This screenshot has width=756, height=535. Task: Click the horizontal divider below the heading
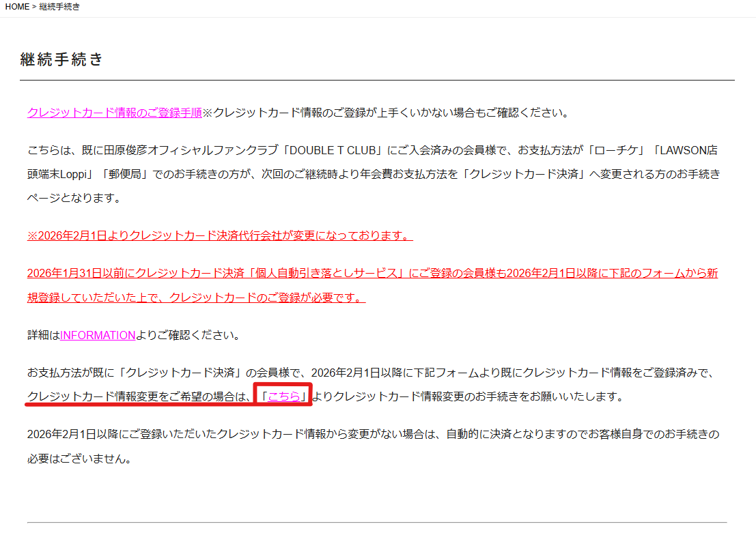pyautogui.click(x=377, y=81)
